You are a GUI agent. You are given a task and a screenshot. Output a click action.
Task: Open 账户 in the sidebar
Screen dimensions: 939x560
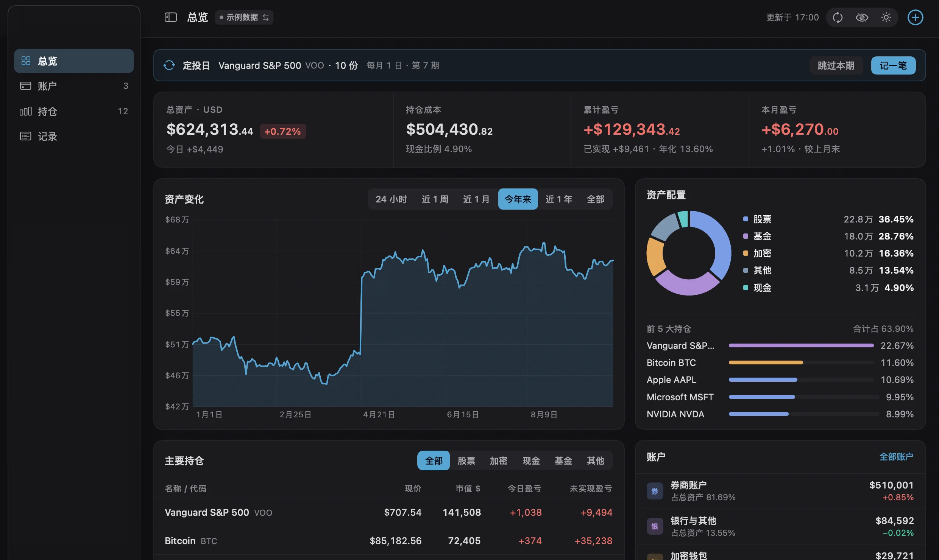[x=74, y=86]
